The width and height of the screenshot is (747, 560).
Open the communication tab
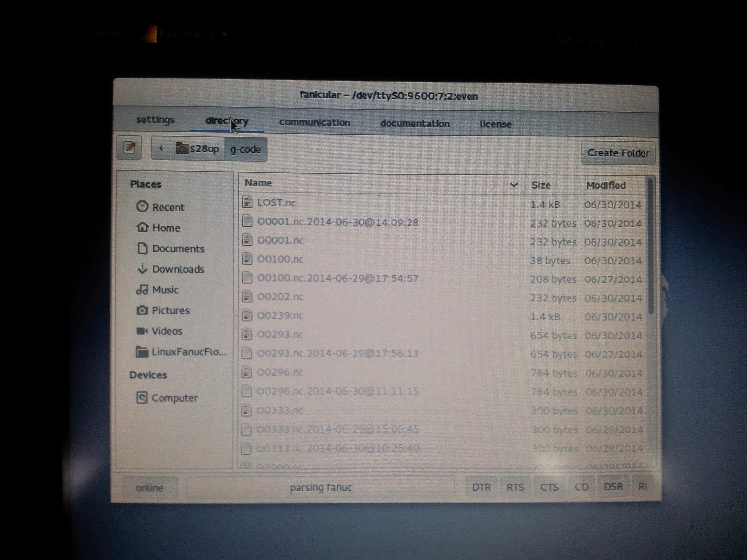click(314, 122)
